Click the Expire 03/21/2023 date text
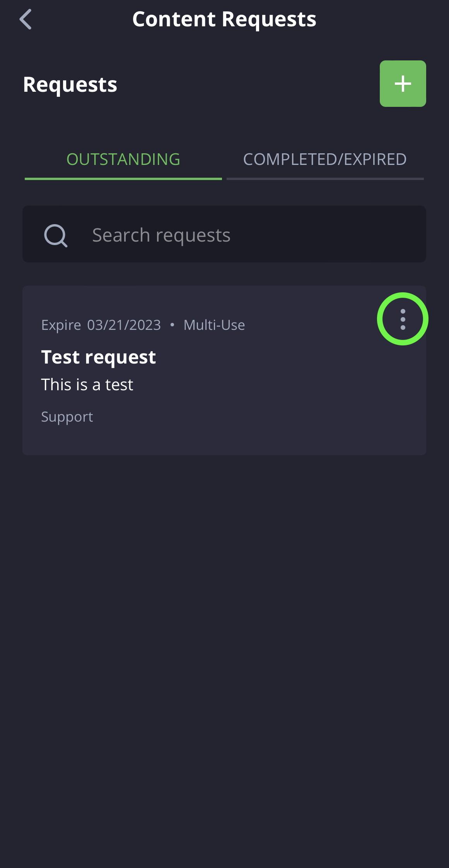Screen dimensions: 449x868 tap(101, 325)
